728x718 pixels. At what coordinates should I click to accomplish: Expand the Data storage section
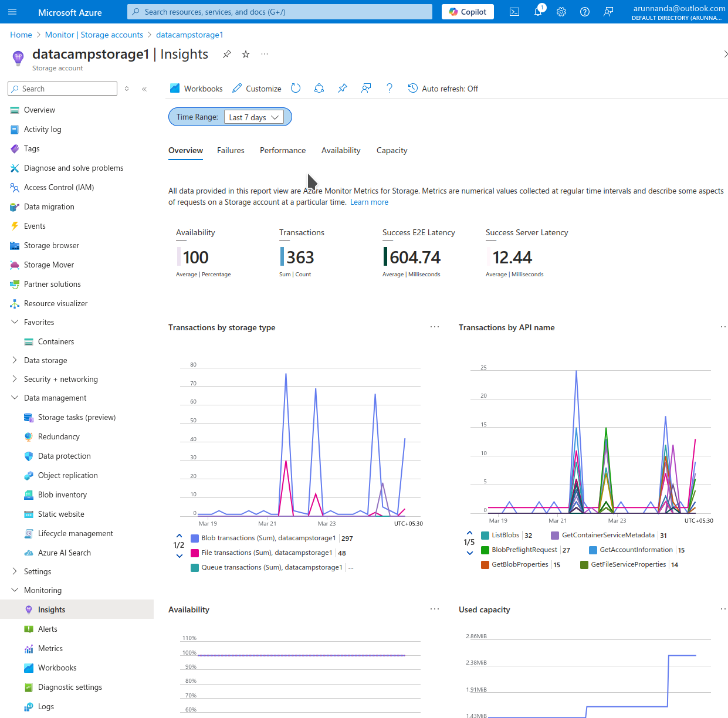click(15, 360)
